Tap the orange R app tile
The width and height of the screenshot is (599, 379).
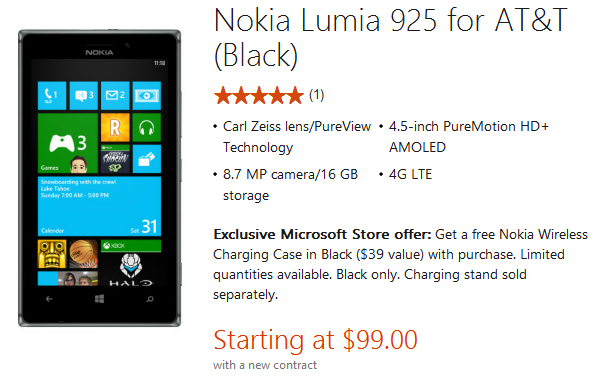tap(115, 127)
